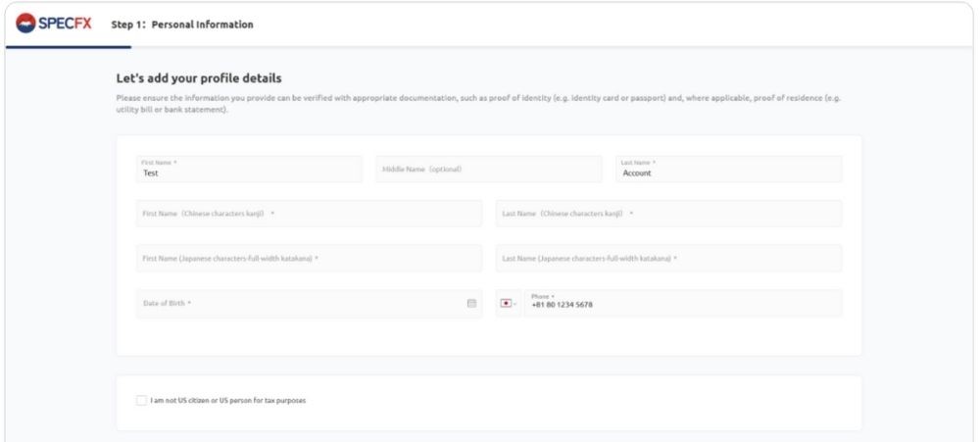Click the blue step progress bar

click(x=69, y=46)
